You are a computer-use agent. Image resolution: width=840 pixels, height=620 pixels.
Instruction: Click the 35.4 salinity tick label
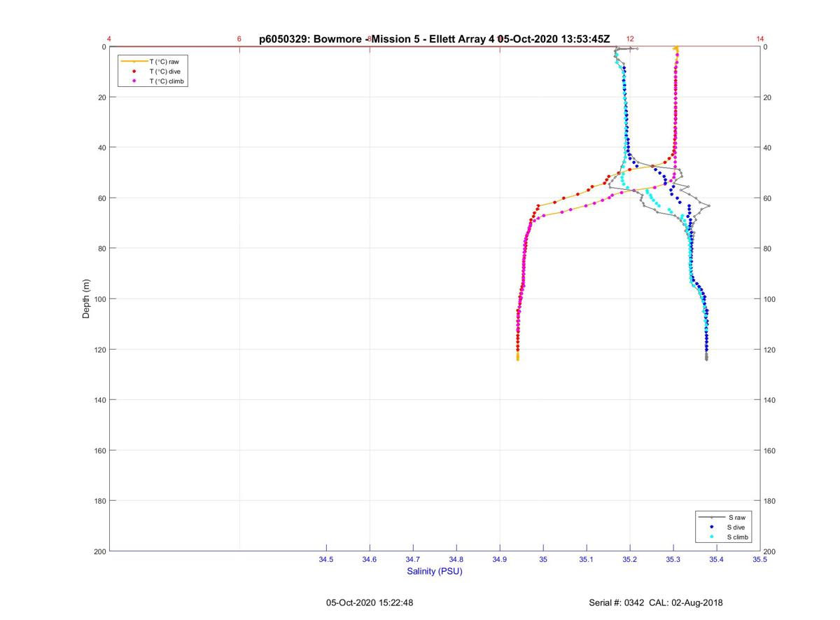[717, 559]
